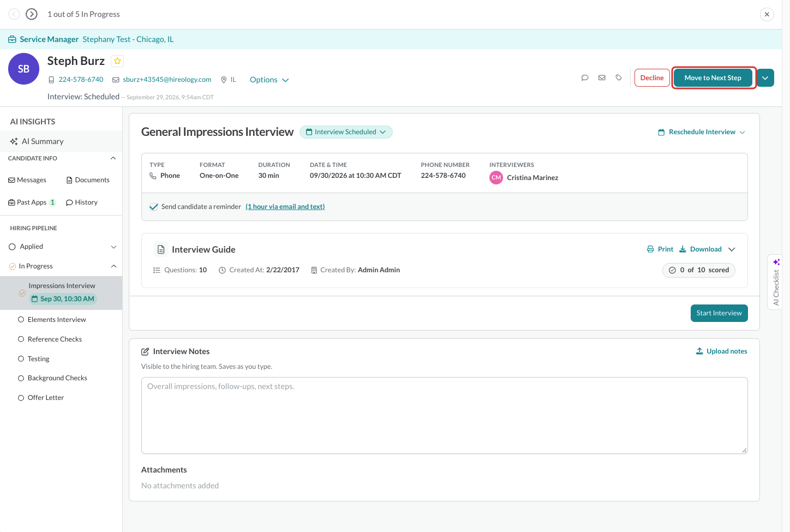Download the Interview Guide
This screenshot has height=532, width=790.
[701, 249]
